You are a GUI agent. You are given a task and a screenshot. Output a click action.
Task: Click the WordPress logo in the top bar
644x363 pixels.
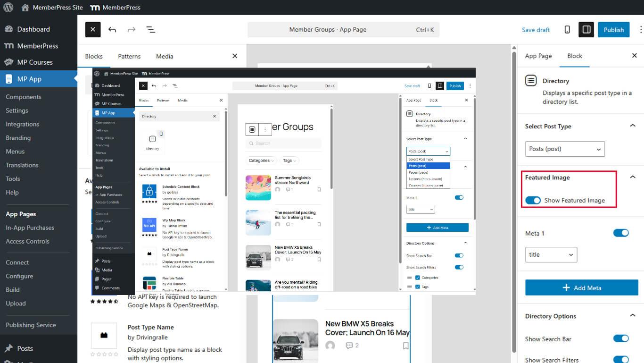point(8,7)
